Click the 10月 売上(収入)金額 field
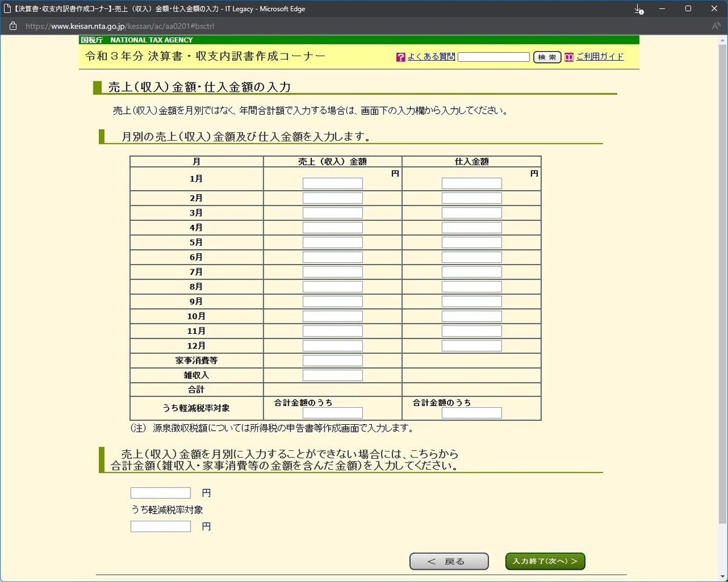Viewport: 728px width, 582px height. (x=332, y=316)
